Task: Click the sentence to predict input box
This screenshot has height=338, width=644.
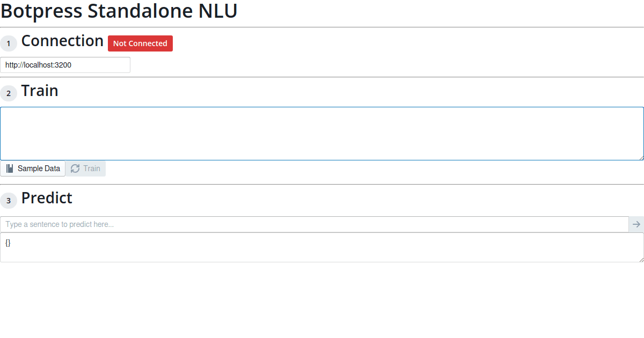Action: [x=314, y=224]
